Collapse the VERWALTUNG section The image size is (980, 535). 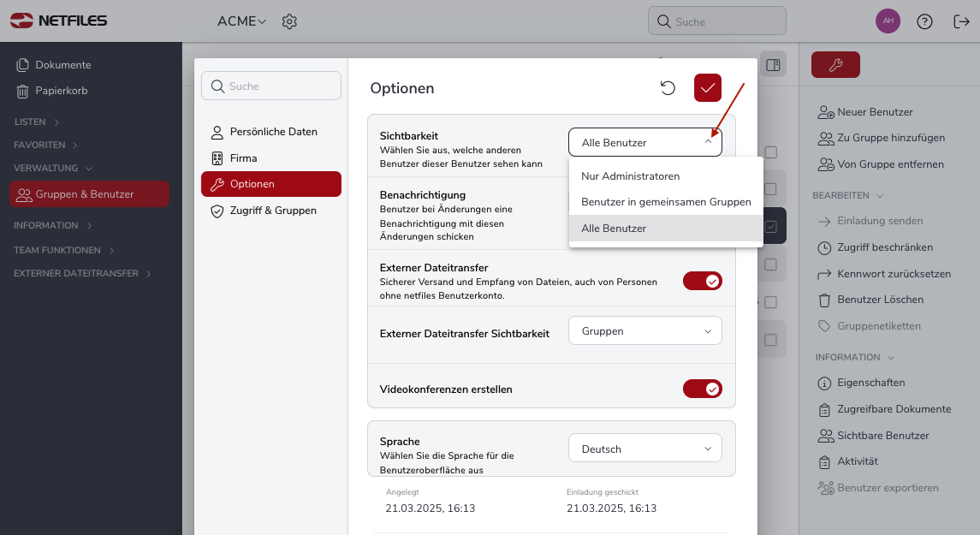pos(53,168)
